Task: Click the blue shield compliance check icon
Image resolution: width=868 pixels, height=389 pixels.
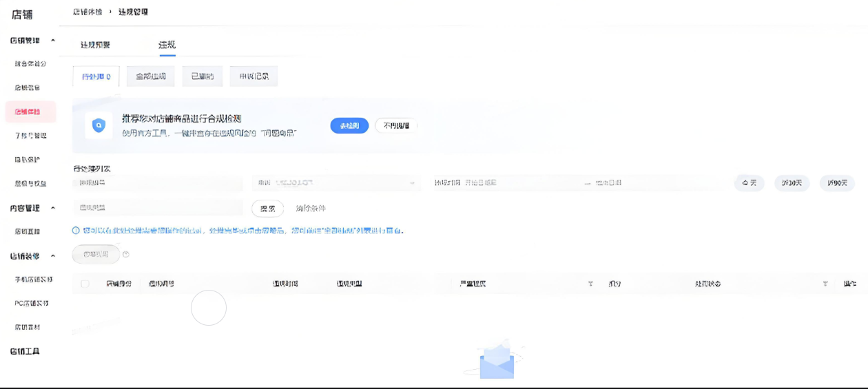Action: (99, 126)
